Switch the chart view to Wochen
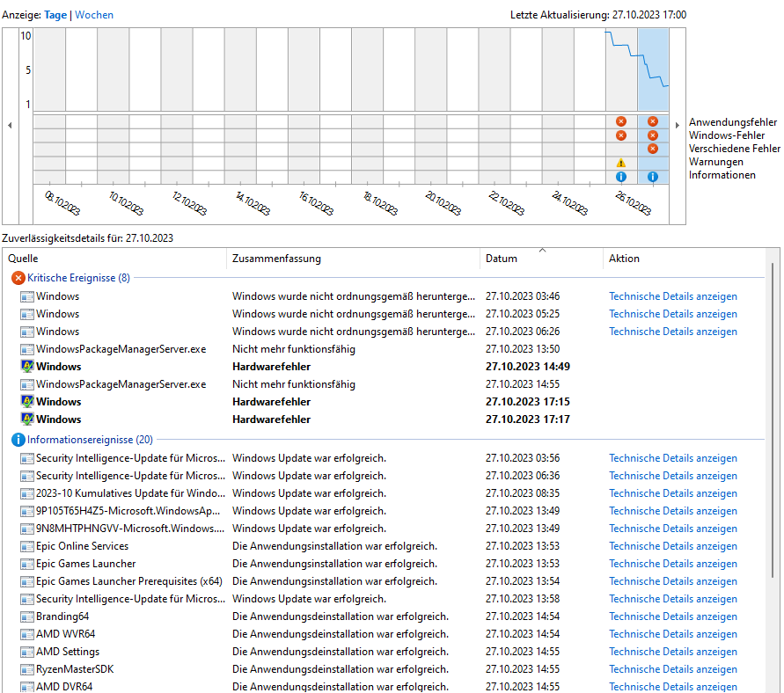 [94, 15]
